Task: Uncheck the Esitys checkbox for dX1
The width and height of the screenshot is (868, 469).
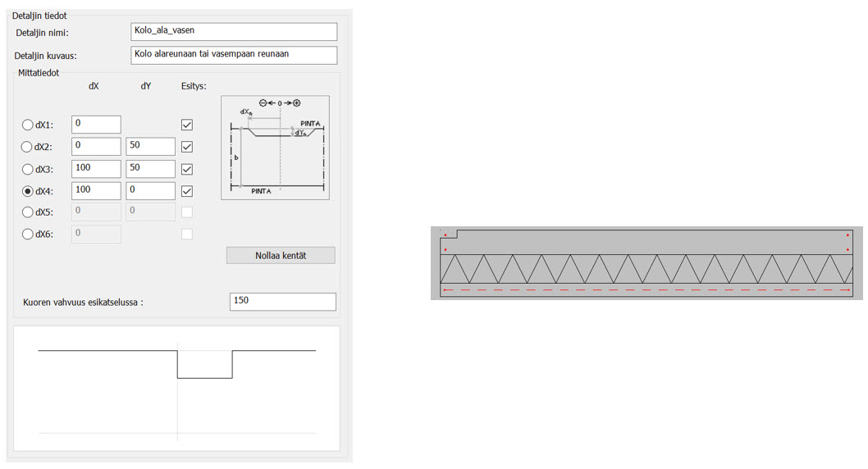Action: point(187,125)
